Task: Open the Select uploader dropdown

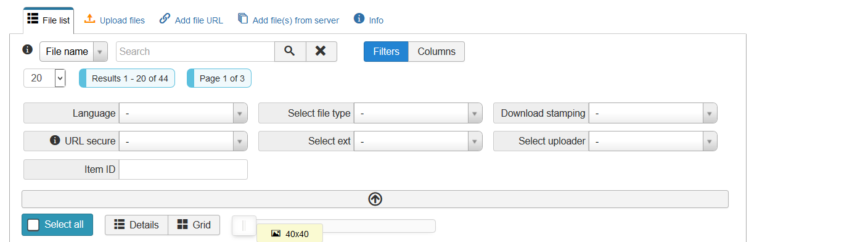Action: click(653, 141)
